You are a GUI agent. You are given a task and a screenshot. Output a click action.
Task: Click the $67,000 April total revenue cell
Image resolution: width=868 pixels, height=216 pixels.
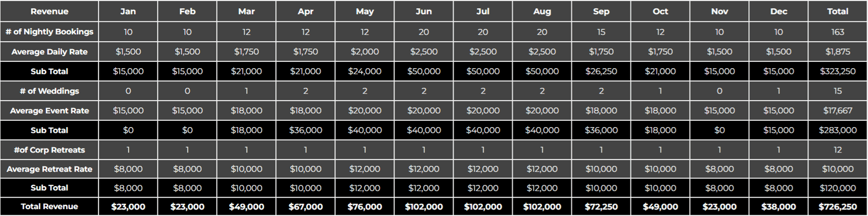[306, 206]
